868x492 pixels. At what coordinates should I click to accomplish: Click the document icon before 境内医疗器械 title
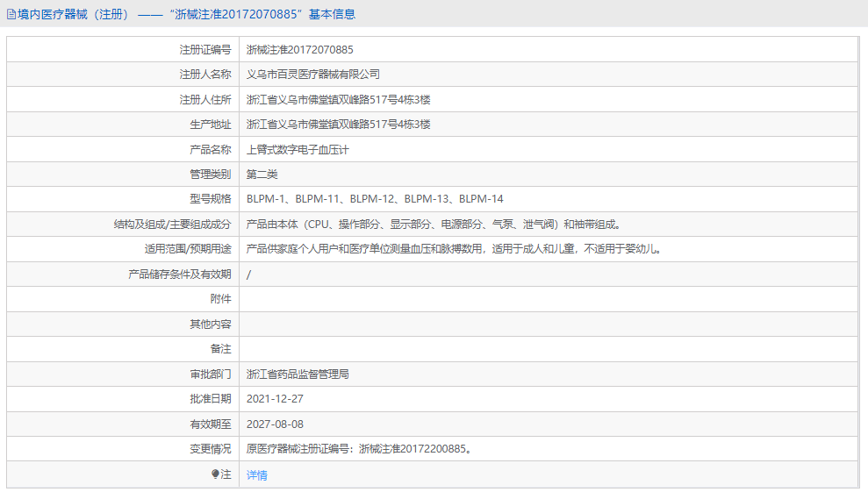pos(11,14)
